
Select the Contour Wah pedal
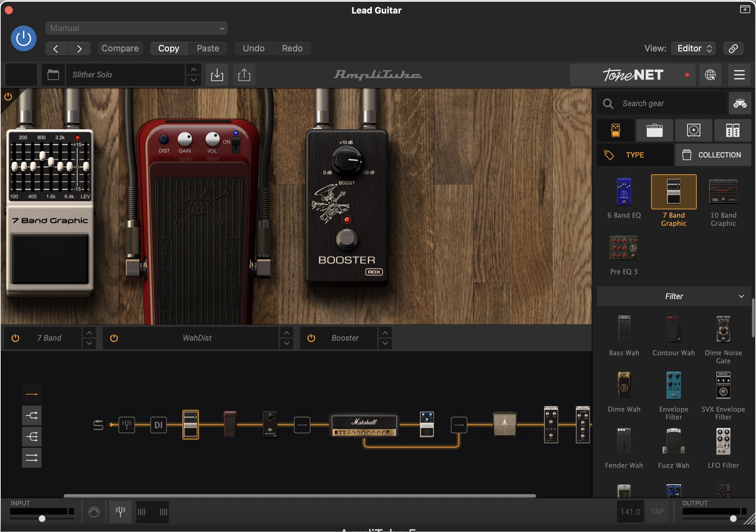674,329
